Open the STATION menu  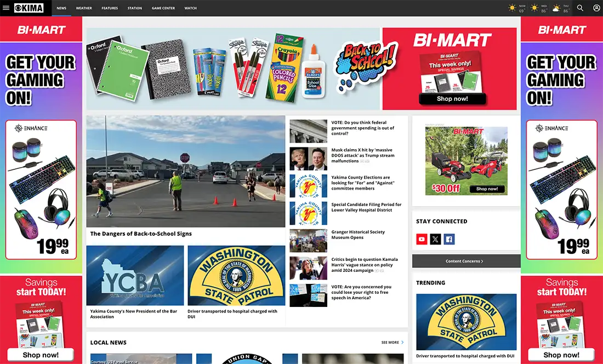135,8
